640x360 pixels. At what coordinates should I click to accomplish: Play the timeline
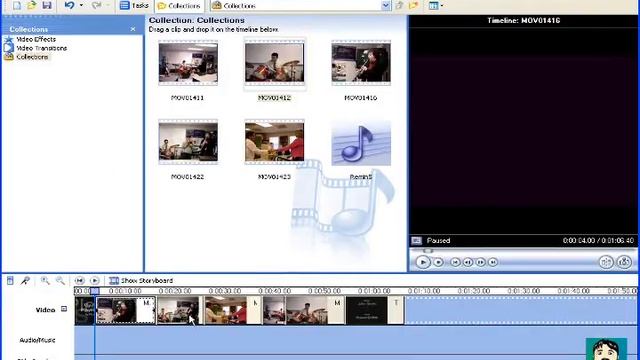(x=94, y=280)
